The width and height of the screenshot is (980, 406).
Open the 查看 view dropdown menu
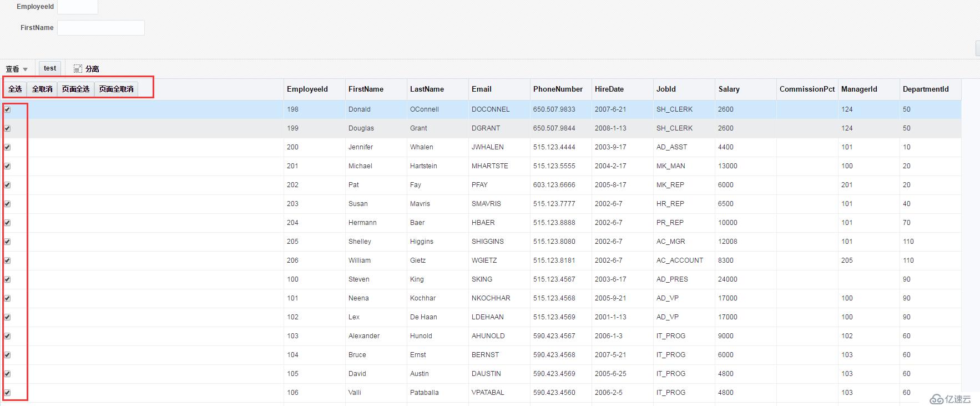tap(17, 69)
